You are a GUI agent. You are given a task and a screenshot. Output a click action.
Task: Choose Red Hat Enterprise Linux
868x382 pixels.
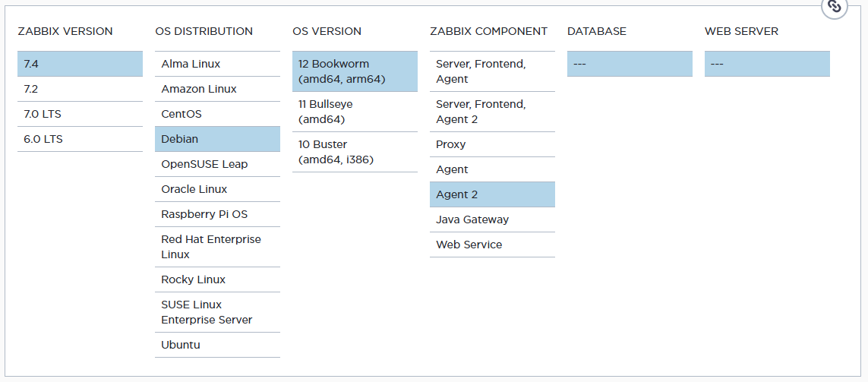click(217, 247)
